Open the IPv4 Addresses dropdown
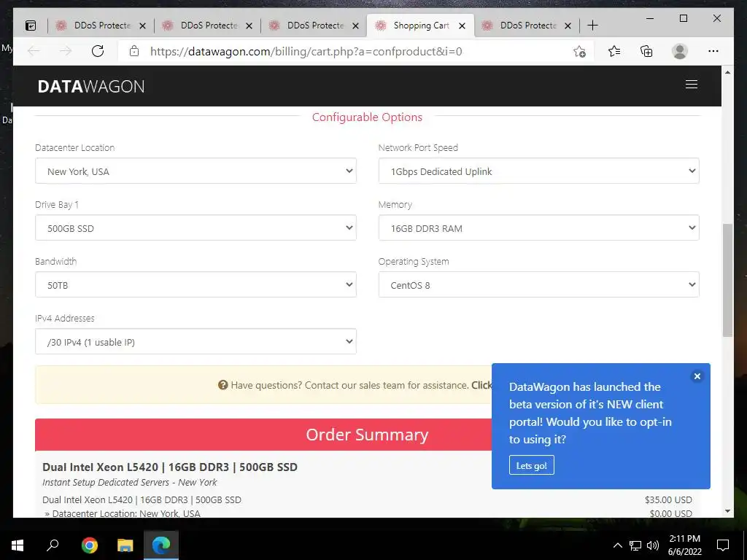The height and width of the screenshot is (560, 747). [196, 341]
